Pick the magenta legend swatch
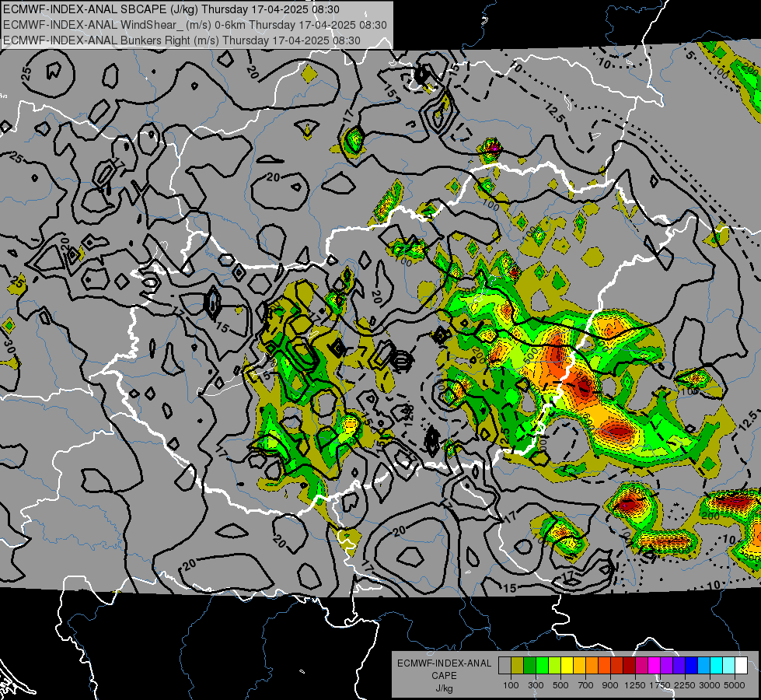The height and width of the screenshot is (700, 761). point(655,665)
